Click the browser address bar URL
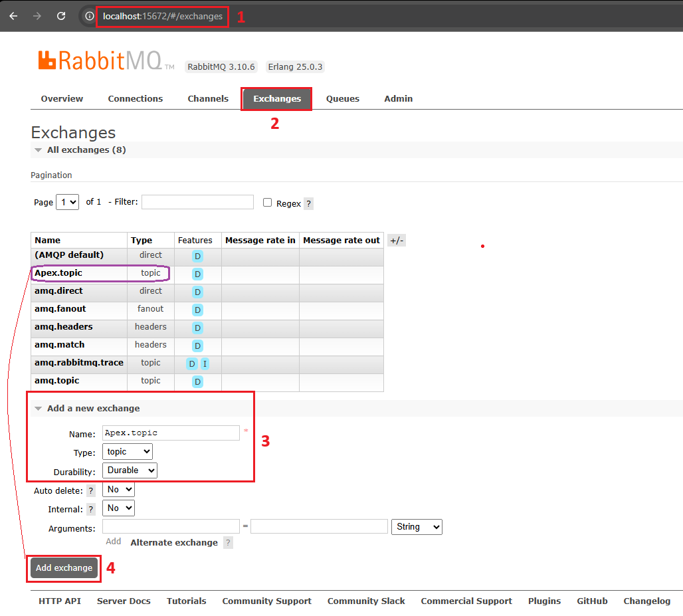 pyautogui.click(x=163, y=16)
